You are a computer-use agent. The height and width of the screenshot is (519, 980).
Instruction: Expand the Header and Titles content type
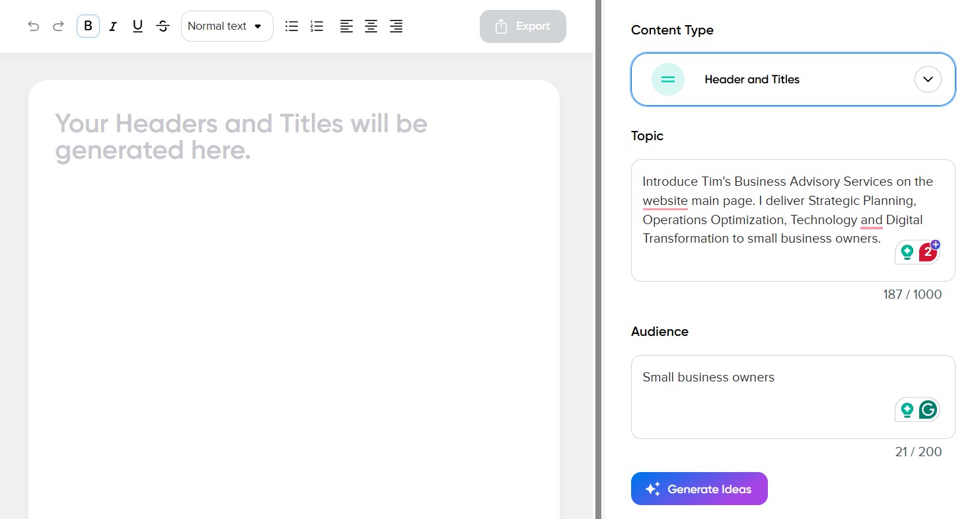click(x=752, y=79)
